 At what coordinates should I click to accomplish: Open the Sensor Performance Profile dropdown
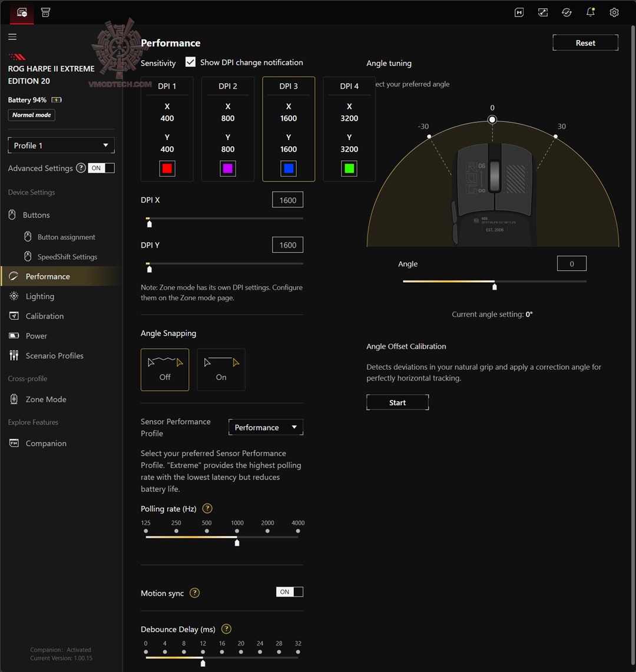[266, 427]
